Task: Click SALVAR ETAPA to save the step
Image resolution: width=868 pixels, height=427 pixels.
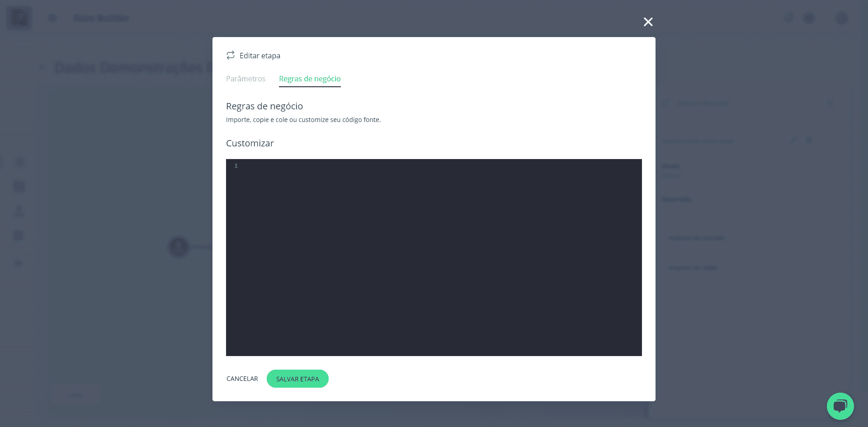Action: tap(297, 379)
